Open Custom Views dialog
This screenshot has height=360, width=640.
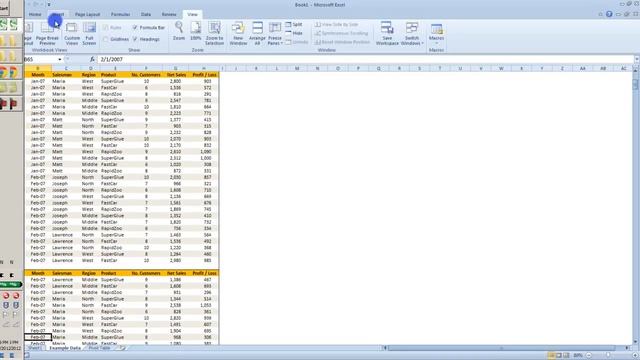[x=72, y=33]
